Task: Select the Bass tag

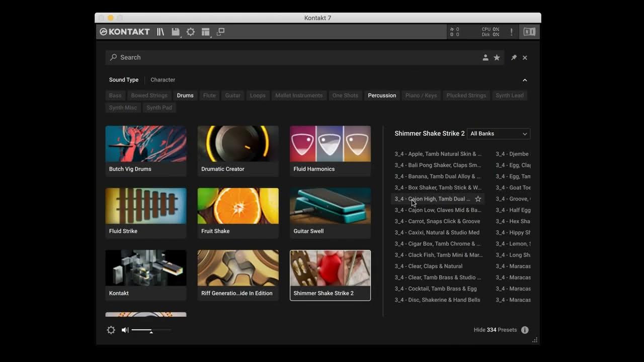Action: (x=115, y=96)
